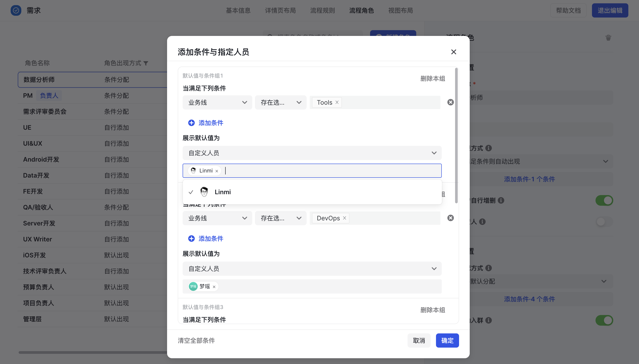Toggle the 入群 switch at bottom right
This screenshot has height=364, width=639.
[x=604, y=320]
